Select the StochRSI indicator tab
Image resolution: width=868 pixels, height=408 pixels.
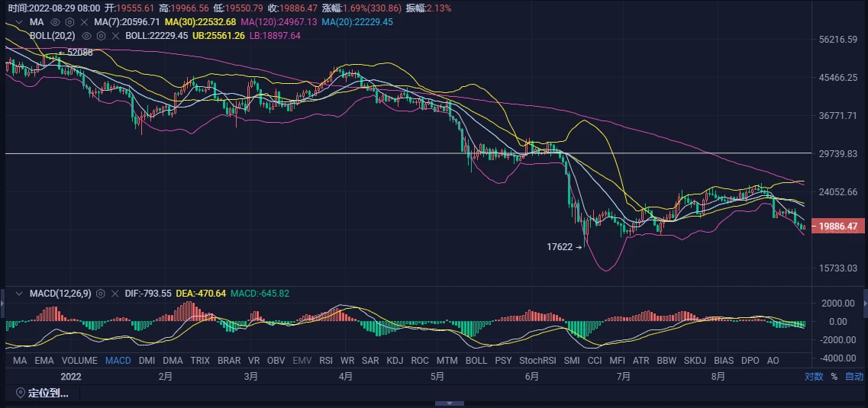tap(537, 361)
